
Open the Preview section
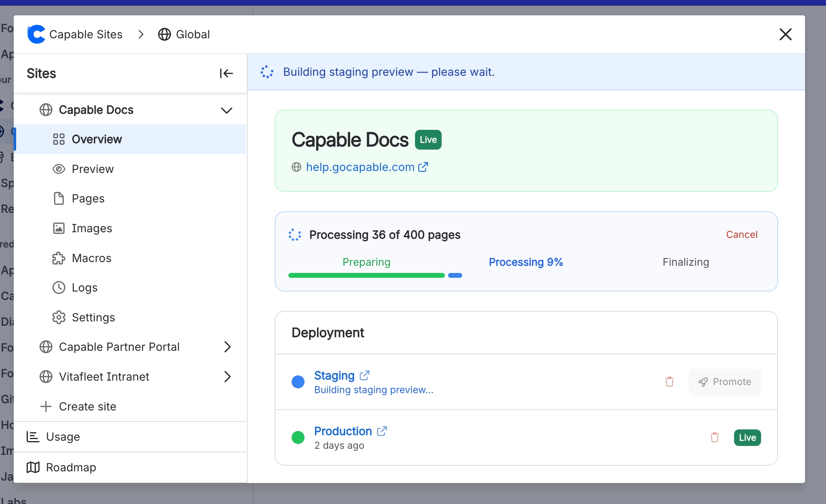point(130,169)
